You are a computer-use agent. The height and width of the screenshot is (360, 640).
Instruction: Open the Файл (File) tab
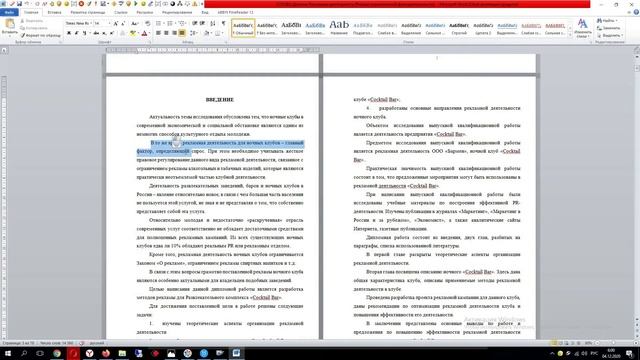[9, 12]
